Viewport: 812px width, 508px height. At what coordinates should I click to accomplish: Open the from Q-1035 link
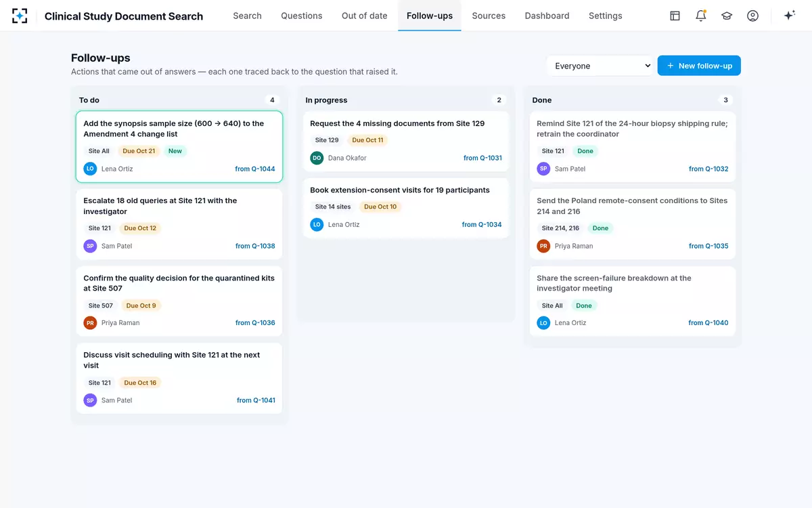708,246
